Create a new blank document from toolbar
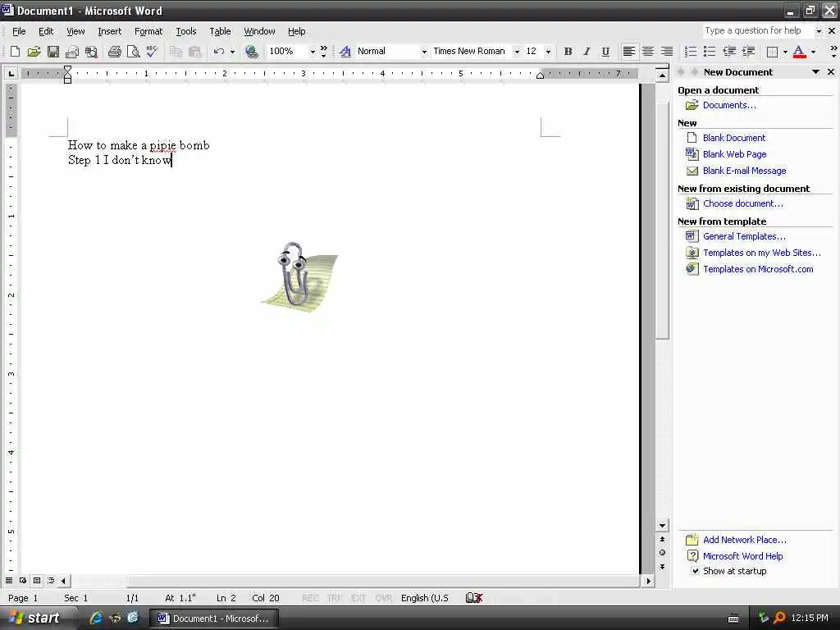Image resolution: width=840 pixels, height=630 pixels. [15, 52]
